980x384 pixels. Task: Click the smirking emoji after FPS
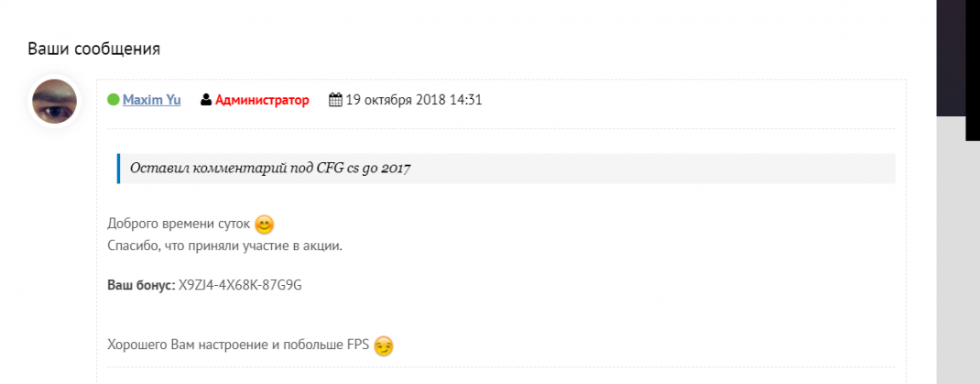tap(384, 346)
